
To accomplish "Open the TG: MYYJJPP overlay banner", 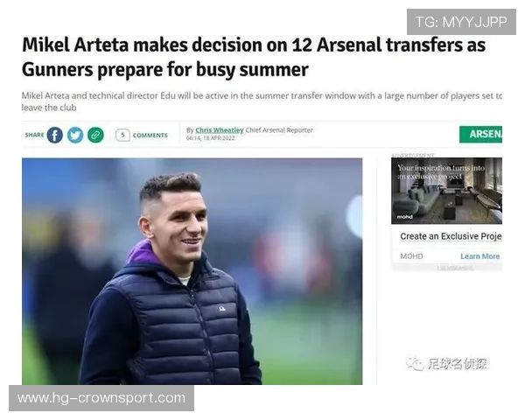I will pos(461,22).
